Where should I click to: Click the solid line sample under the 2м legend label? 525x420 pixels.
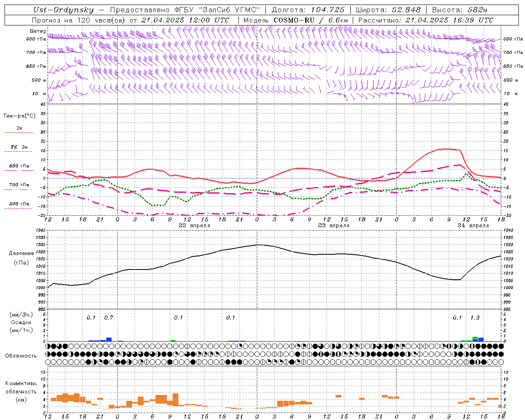19,133
